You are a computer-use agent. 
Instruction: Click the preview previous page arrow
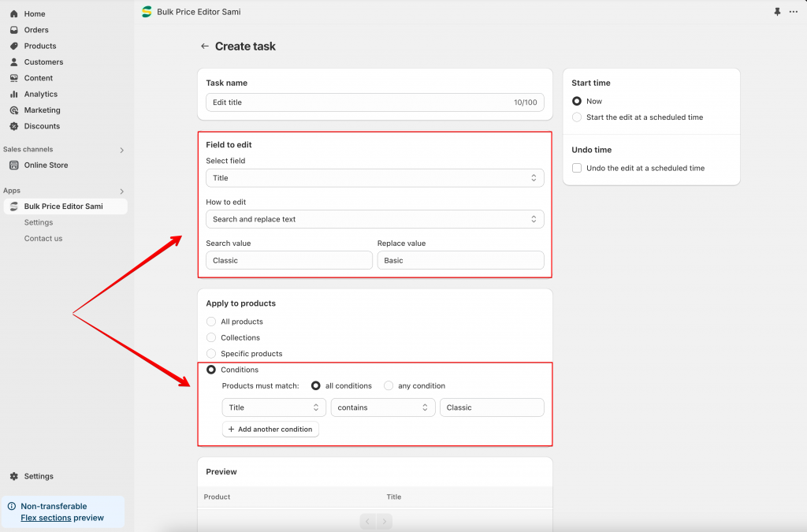[x=367, y=521]
